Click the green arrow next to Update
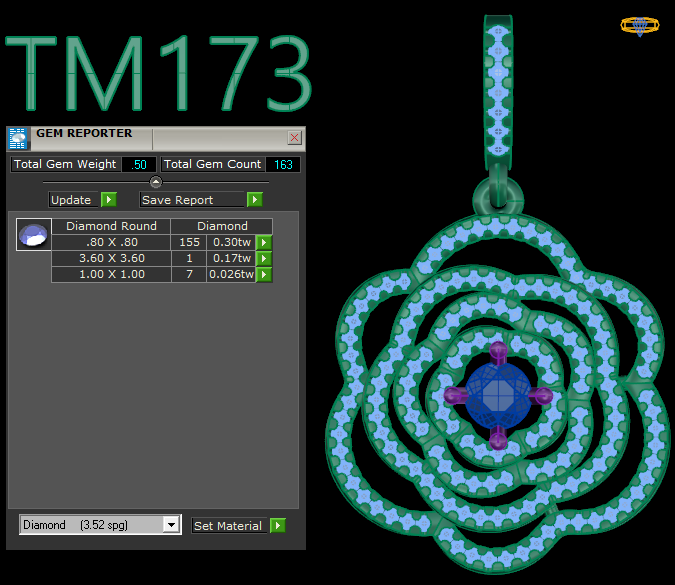 109,200
